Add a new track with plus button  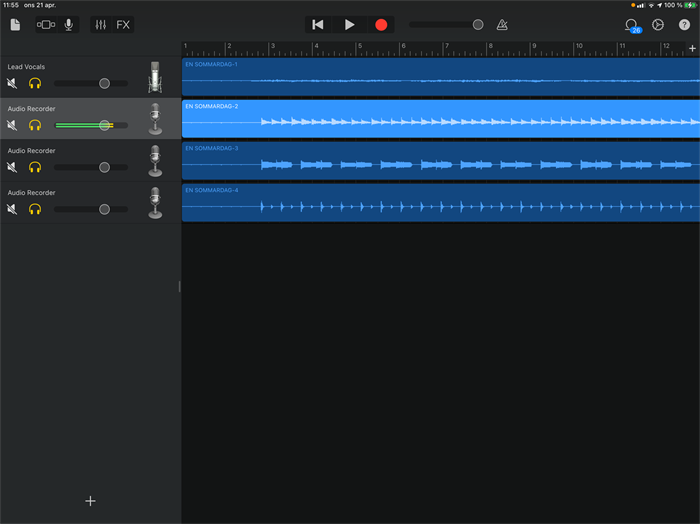click(x=90, y=501)
